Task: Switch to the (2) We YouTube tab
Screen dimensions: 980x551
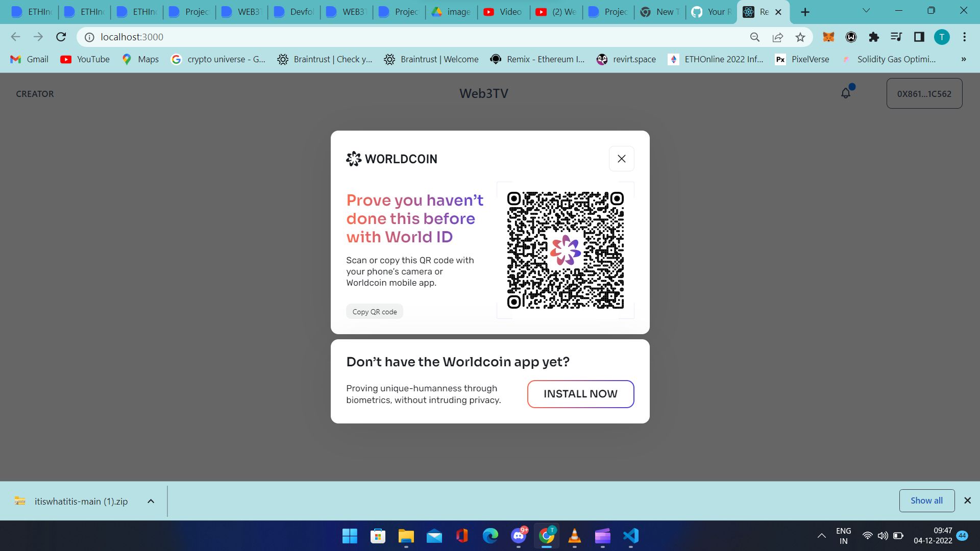Action: click(556, 12)
